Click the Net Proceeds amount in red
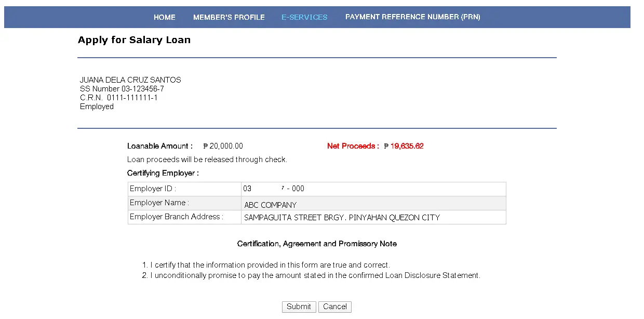The height and width of the screenshot is (319, 644). [x=405, y=146]
